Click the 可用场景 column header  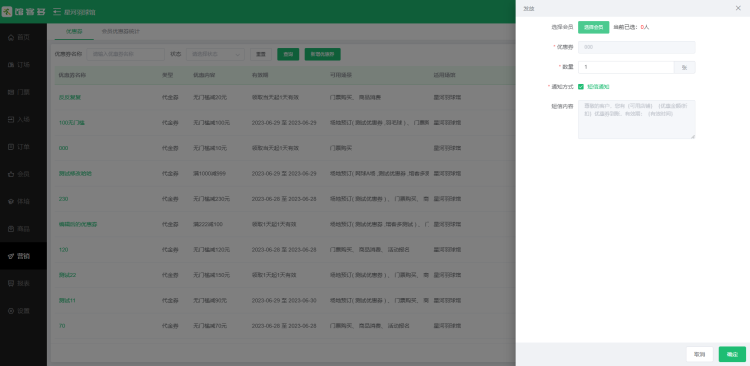pyautogui.click(x=341, y=75)
